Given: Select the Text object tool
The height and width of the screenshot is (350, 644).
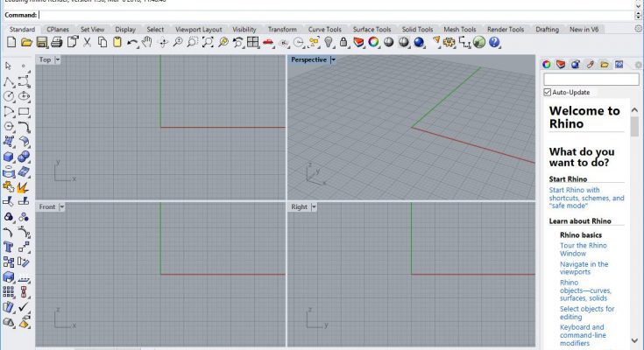Looking at the screenshot, I should (x=9, y=247).
